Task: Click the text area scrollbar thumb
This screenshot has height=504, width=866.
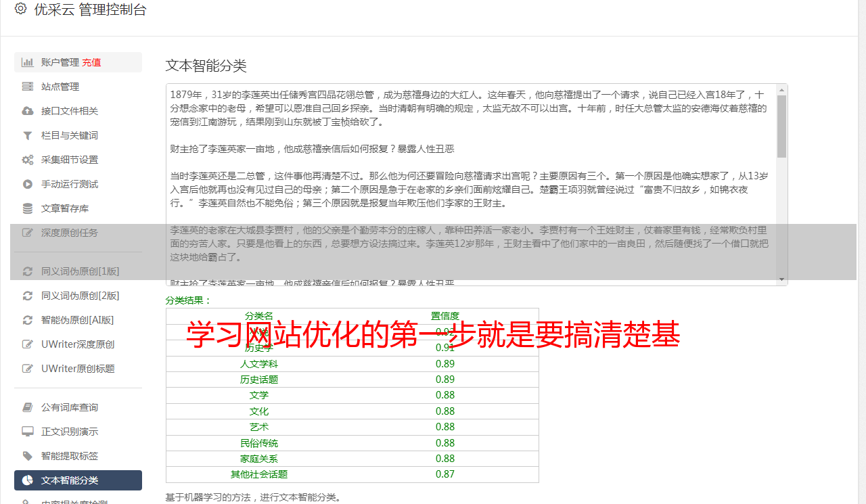Action: 782,126
